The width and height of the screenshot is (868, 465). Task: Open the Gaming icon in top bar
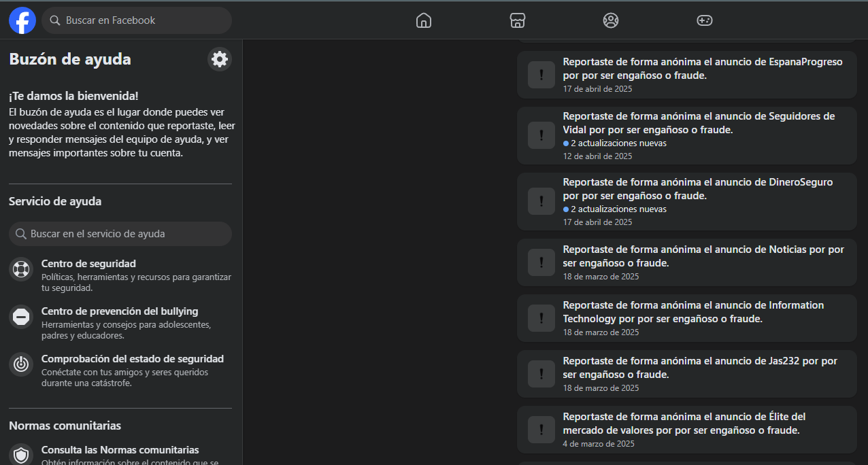(705, 20)
